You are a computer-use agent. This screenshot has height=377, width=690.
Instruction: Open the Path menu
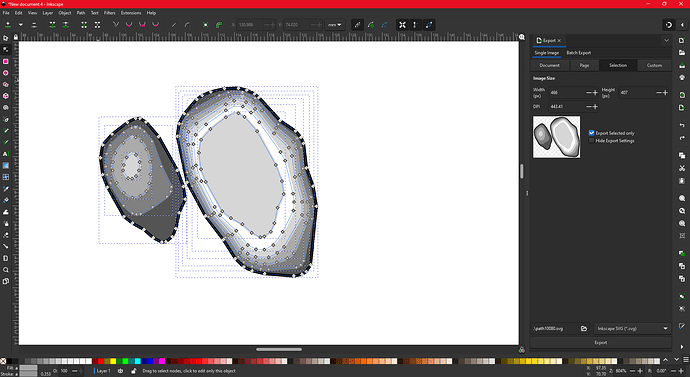point(81,13)
